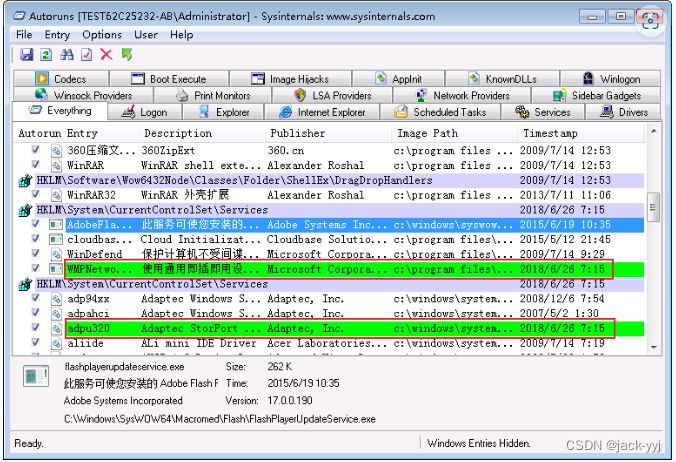Viewport: 676px width, 462px height.
Task: Uncheck the 360压缩文 autorun entry
Action: [x=36, y=150]
